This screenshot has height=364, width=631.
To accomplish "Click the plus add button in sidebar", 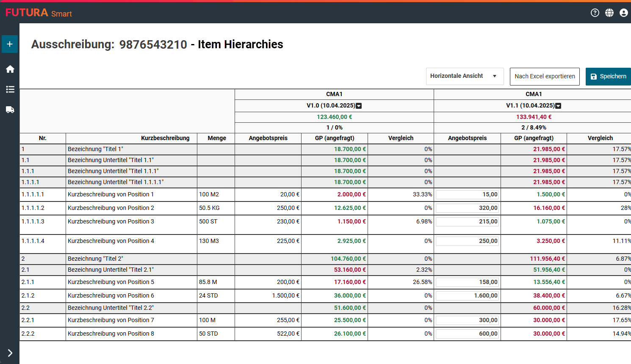I will (x=10, y=44).
